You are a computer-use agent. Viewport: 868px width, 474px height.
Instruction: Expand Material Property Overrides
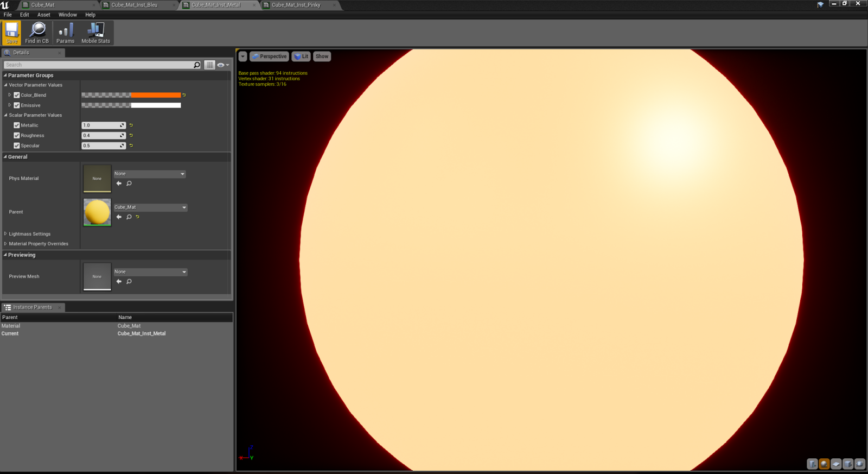tap(5, 244)
